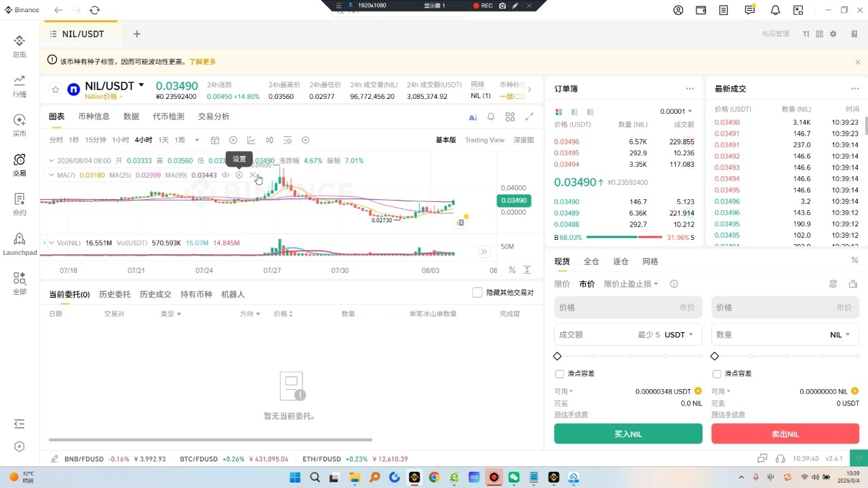Open the technical indicators line-chart icon

pos(251,140)
